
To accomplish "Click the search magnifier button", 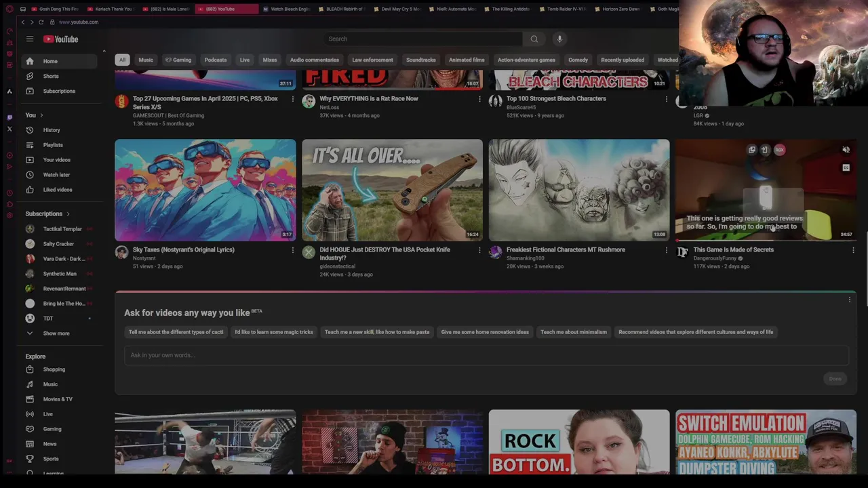I will click(x=534, y=39).
